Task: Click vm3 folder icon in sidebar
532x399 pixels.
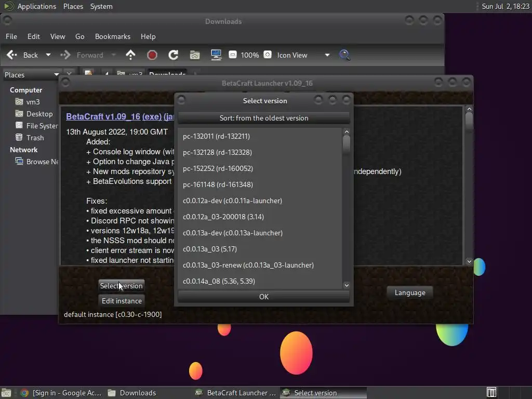Action: click(19, 102)
